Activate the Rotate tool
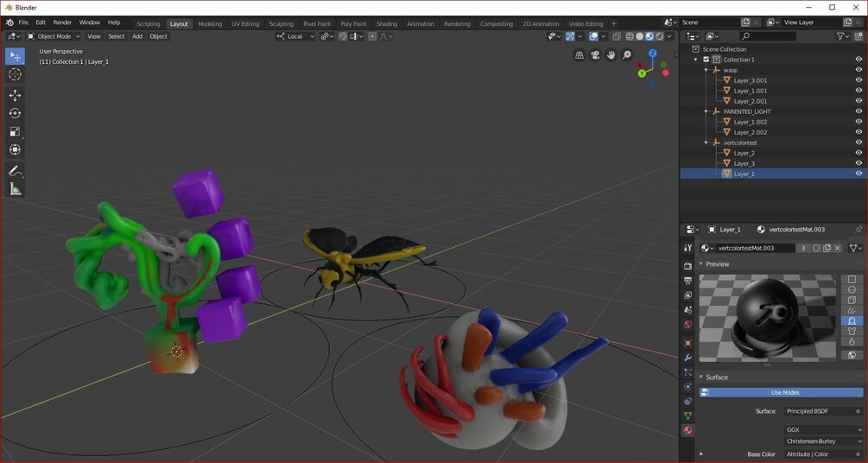The image size is (868, 463). (15, 113)
